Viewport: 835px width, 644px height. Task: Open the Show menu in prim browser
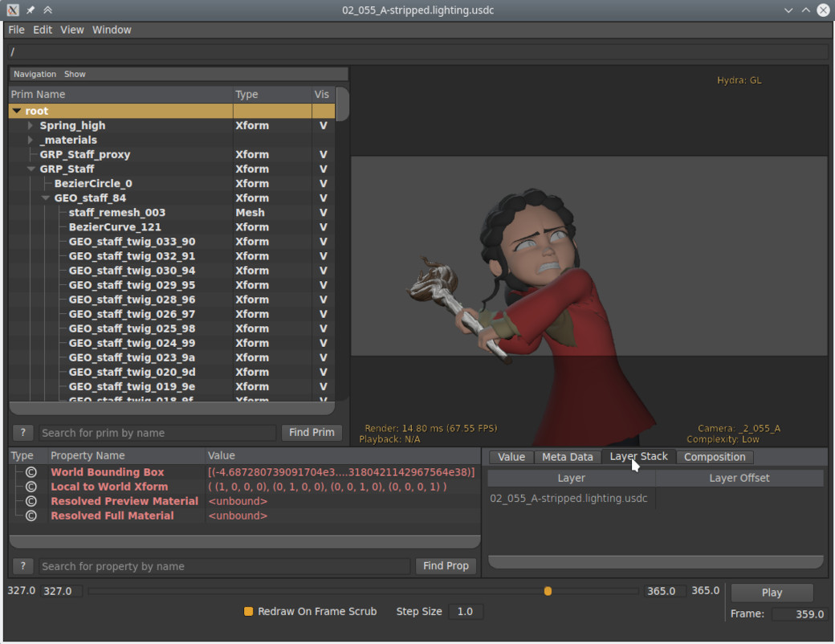tap(75, 74)
